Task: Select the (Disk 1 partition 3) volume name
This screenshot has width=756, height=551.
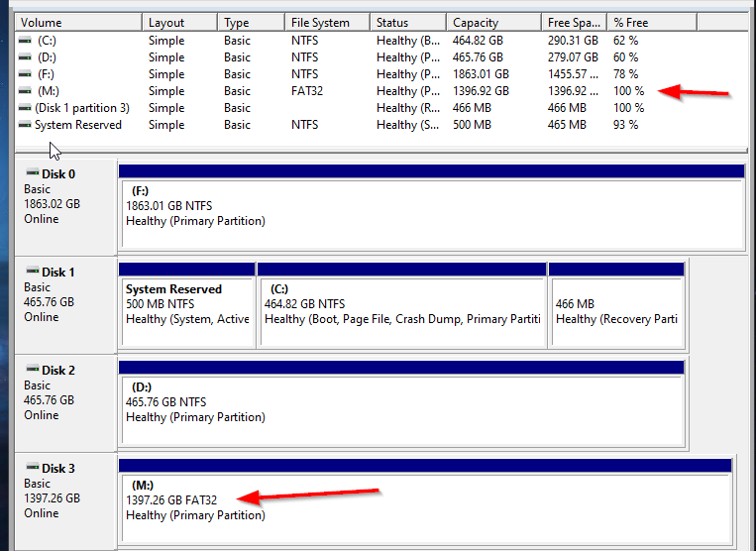Action: (x=82, y=108)
